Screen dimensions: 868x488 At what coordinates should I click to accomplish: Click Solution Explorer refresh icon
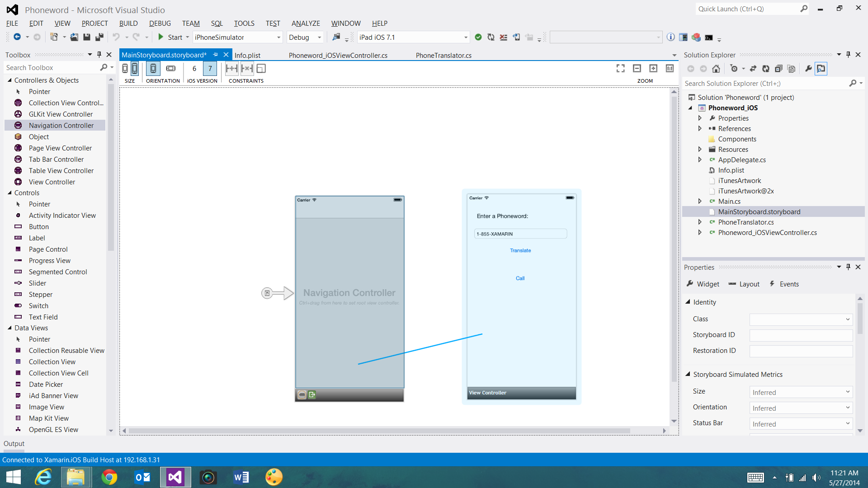765,69
